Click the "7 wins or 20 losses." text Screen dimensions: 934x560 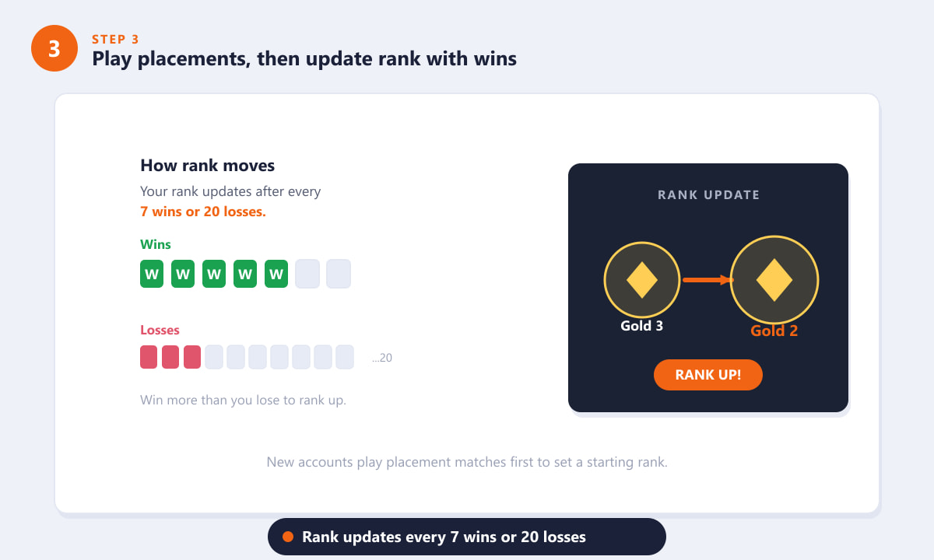(x=203, y=212)
